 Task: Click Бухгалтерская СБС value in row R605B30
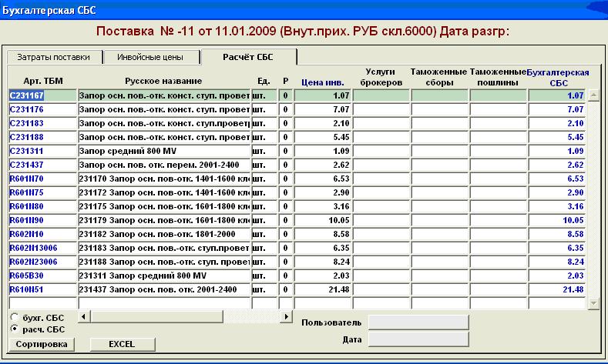557,276
